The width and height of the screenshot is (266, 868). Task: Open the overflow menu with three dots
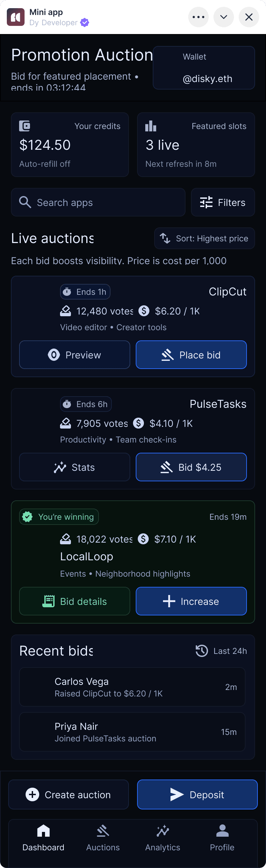(198, 17)
